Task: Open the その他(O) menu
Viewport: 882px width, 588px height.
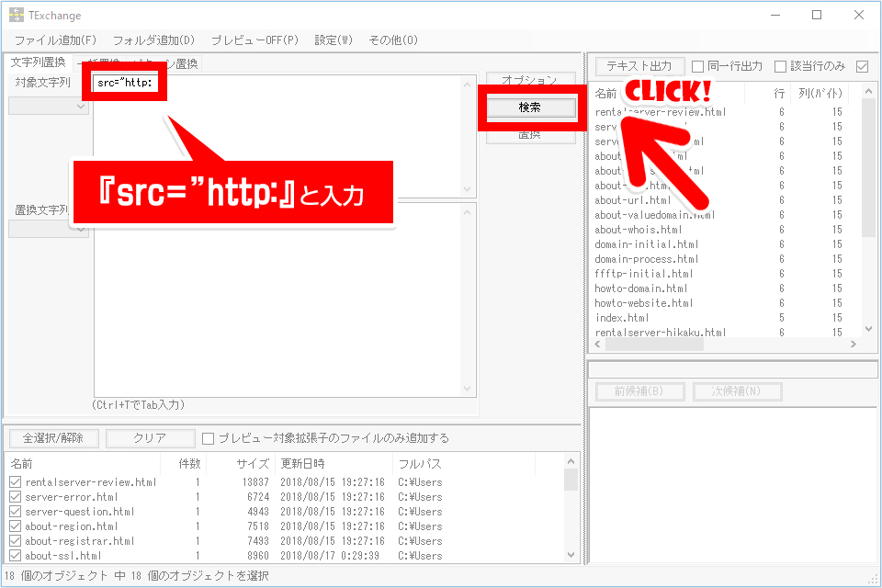Action: pos(393,40)
